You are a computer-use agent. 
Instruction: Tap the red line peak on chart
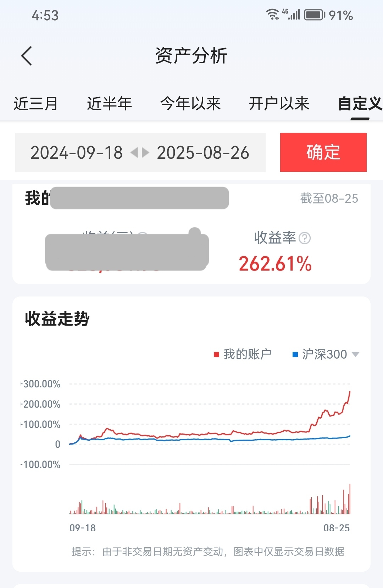pyautogui.click(x=350, y=392)
